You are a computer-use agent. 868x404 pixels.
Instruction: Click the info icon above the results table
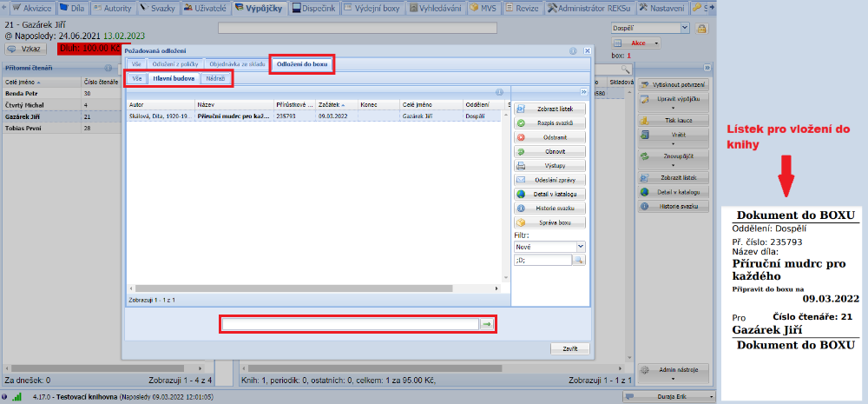pos(499,92)
